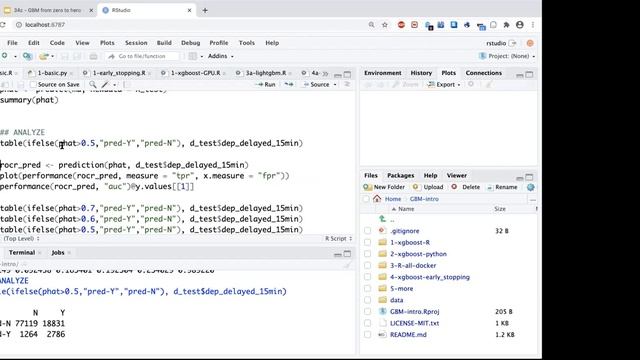Check the README.md file checkbox
Viewport: 640px width, 360px height.
click(367, 335)
